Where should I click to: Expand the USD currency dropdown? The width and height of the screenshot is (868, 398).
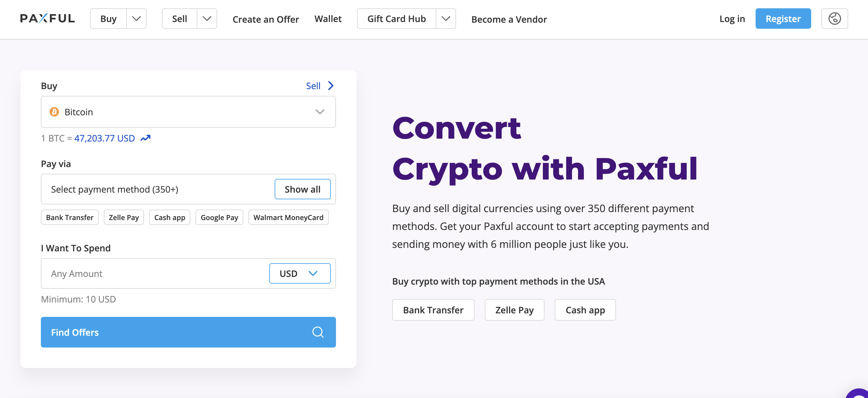tap(299, 273)
